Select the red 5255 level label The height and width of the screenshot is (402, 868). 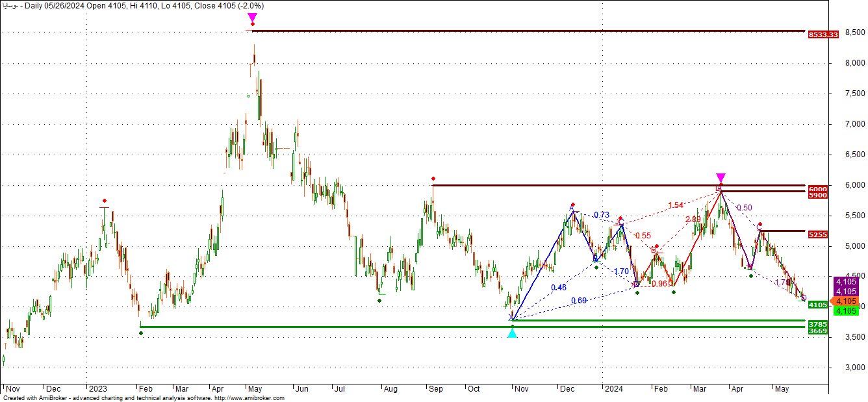point(817,234)
